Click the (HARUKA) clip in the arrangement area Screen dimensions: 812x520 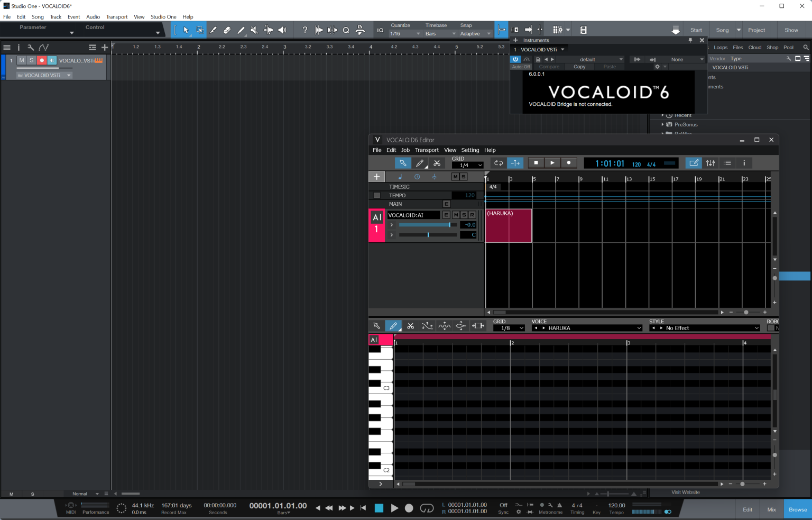point(508,226)
